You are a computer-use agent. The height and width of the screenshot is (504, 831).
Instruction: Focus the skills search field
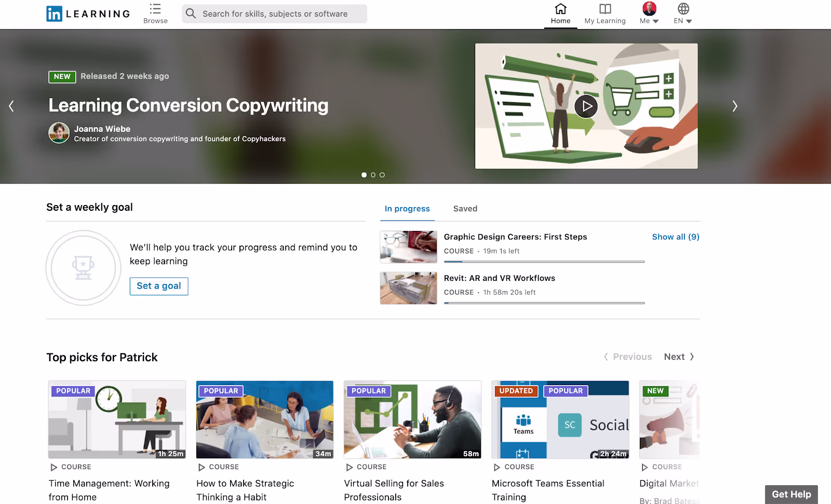[274, 14]
